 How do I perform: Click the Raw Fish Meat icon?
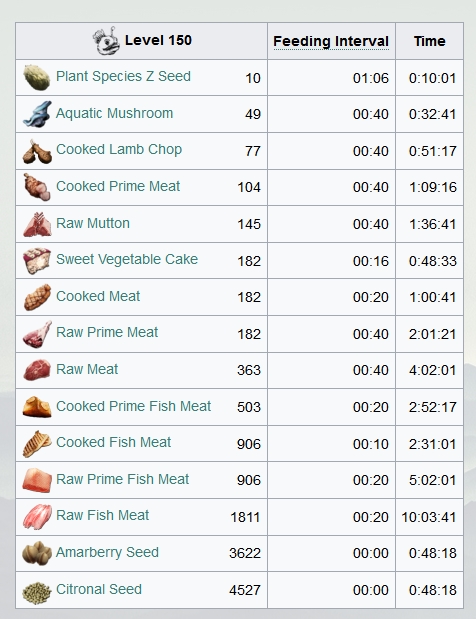point(37,516)
